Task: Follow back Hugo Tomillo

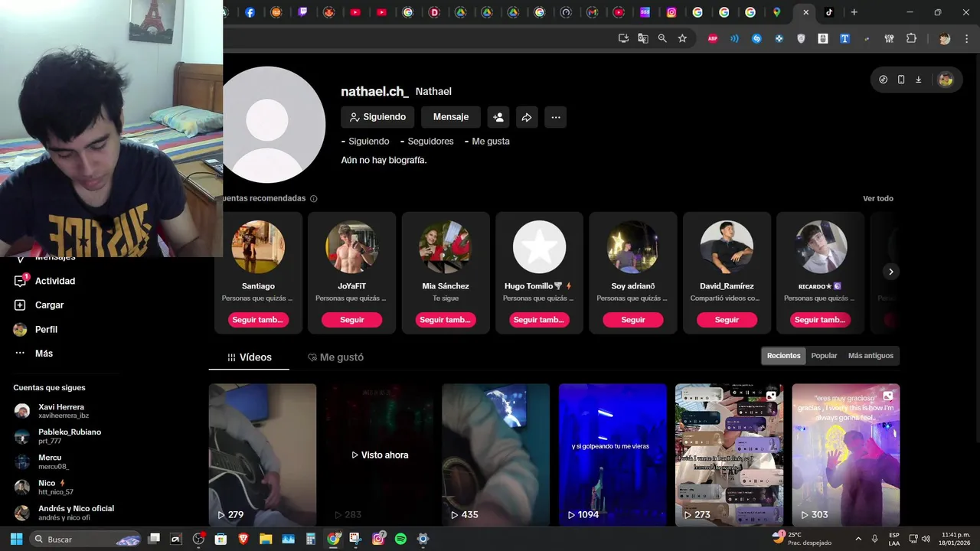Action: point(539,320)
